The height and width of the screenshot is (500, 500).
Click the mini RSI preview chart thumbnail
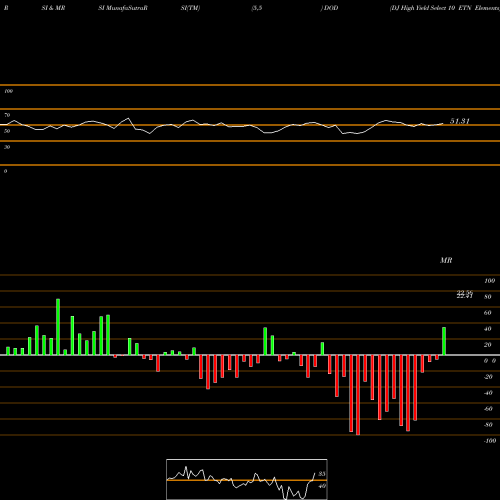[247, 479]
